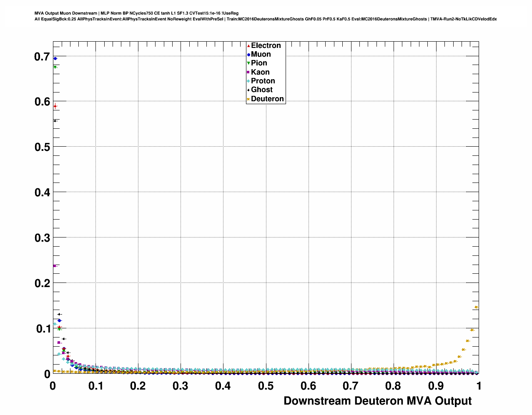The width and height of the screenshot is (532, 415).
Task: Click the highest gold Deuteron point near 0.15
Action: (x=476, y=307)
